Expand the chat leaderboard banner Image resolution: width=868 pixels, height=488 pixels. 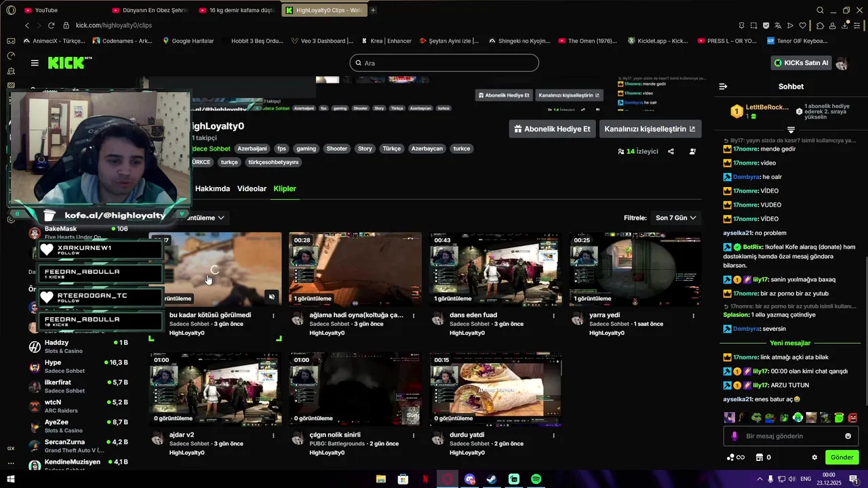(x=791, y=129)
